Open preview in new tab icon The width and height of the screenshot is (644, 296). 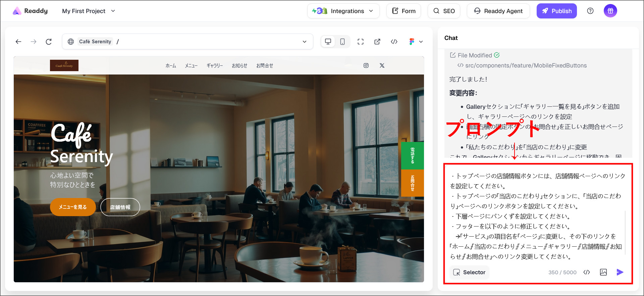[377, 42]
